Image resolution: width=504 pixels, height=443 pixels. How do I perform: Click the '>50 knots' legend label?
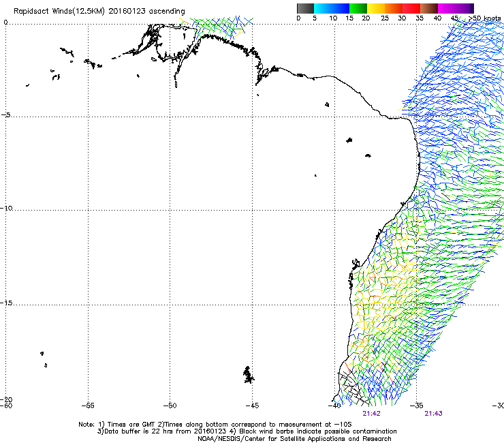coord(484,18)
